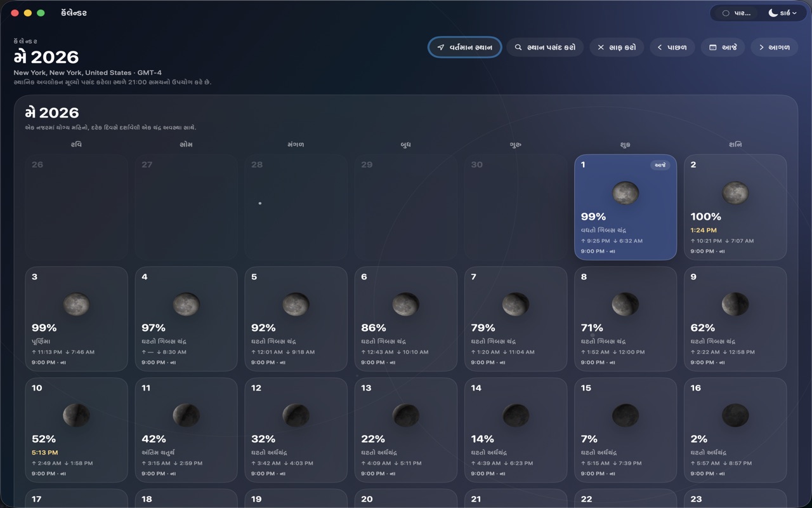The width and height of the screenshot is (812, 508).
Task: Click the શુક્ર weekday header
Action: (x=625, y=145)
